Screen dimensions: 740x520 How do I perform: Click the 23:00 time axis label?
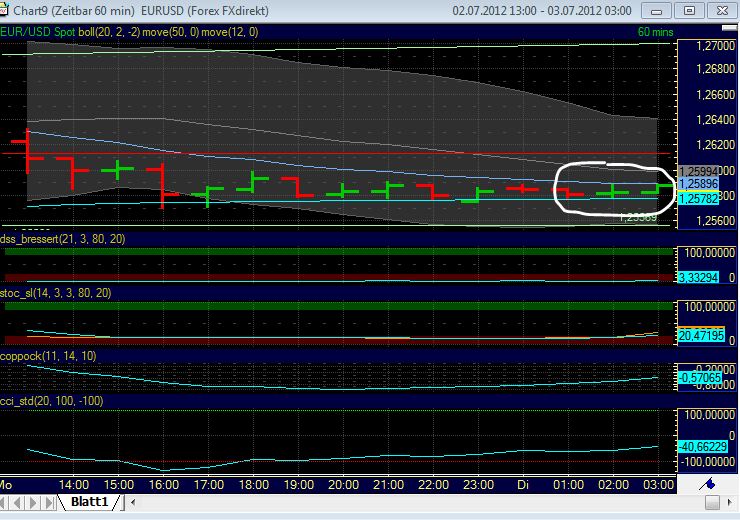tap(479, 485)
